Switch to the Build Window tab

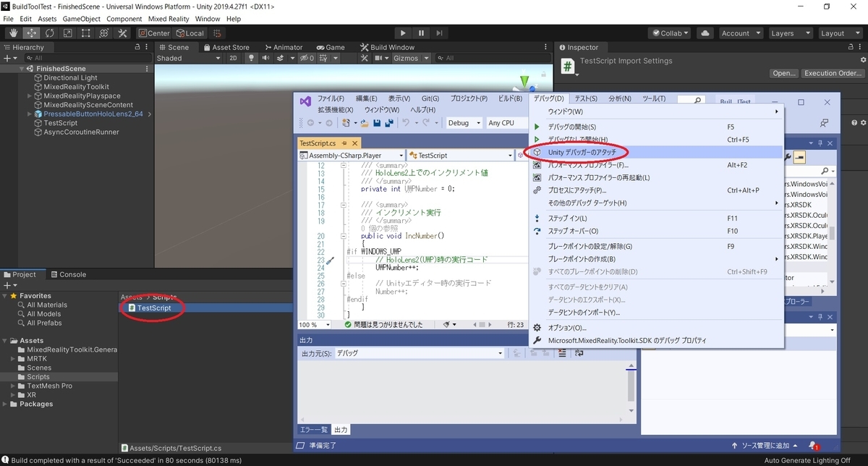coord(387,47)
